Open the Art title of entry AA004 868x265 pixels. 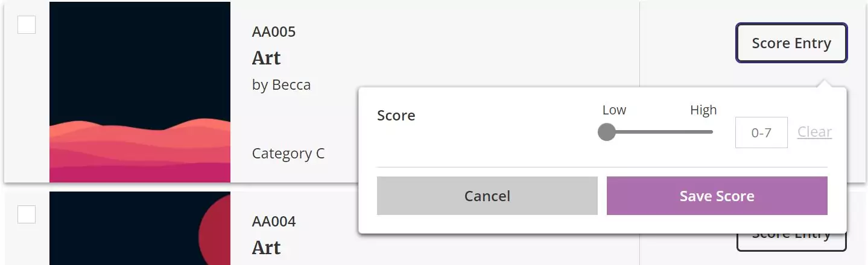(x=267, y=248)
